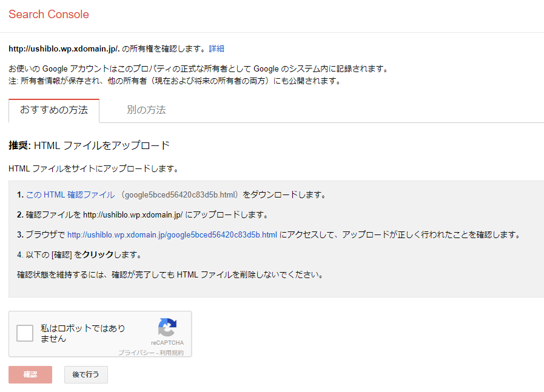Image resolution: width=544 pixels, height=392 pixels.
Task: Switch to the 別の方法 tab
Action: click(146, 110)
